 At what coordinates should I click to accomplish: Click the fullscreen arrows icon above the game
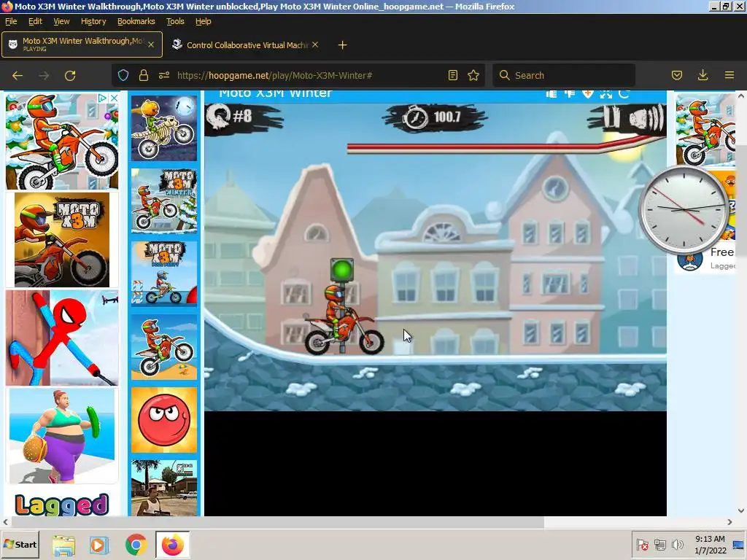pyautogui.click(x=606, y=94)
